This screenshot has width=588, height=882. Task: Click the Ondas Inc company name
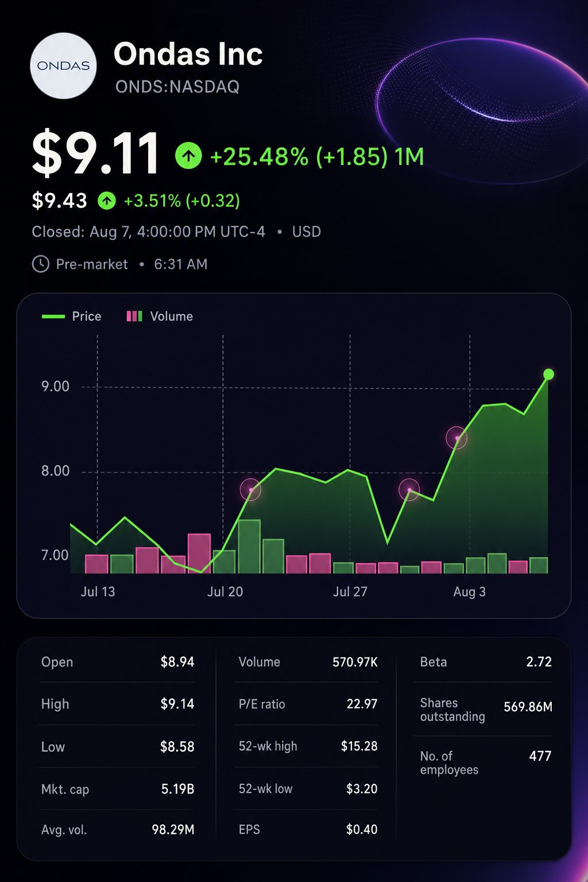(x=188, y=54)
